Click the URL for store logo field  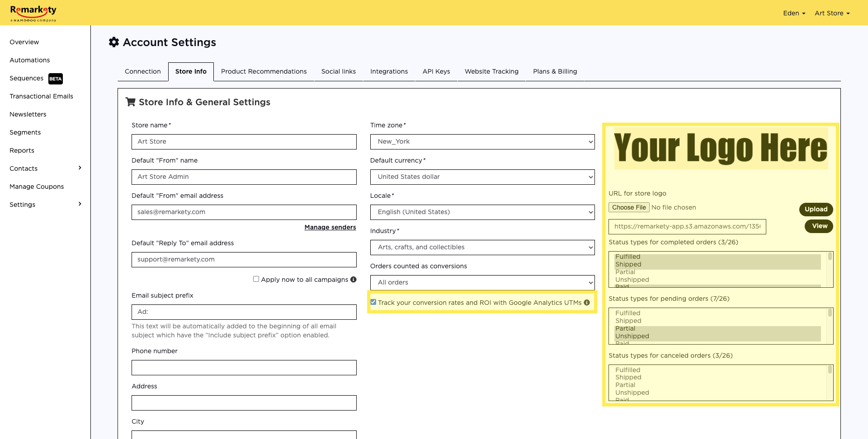point(687,227)
